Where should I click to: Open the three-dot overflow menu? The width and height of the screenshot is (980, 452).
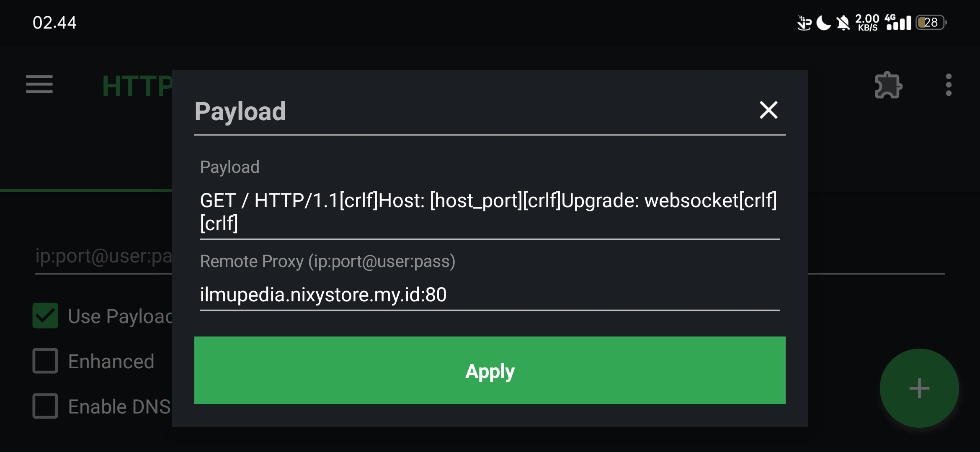(949, 85)
